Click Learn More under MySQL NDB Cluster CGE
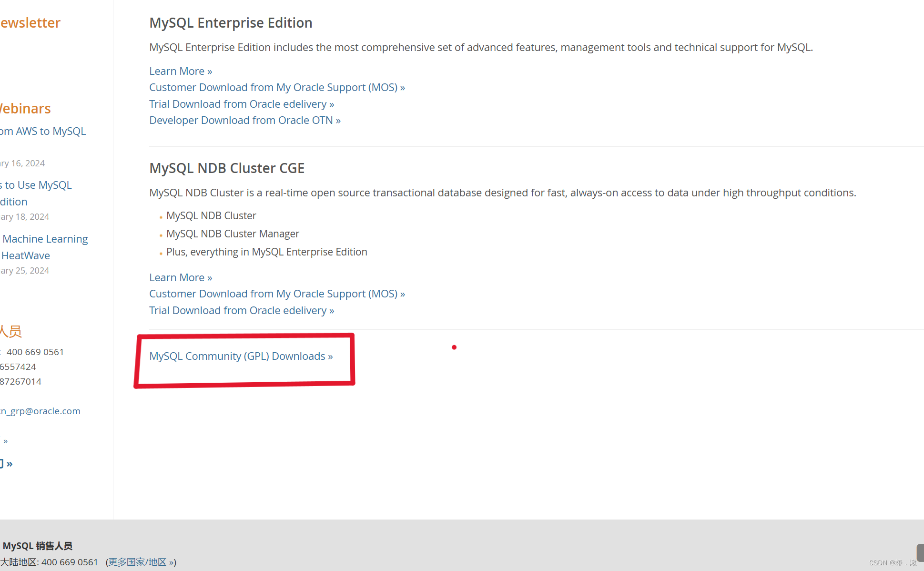The height and width of the screenshot is (571, 924). coord(180,277)
